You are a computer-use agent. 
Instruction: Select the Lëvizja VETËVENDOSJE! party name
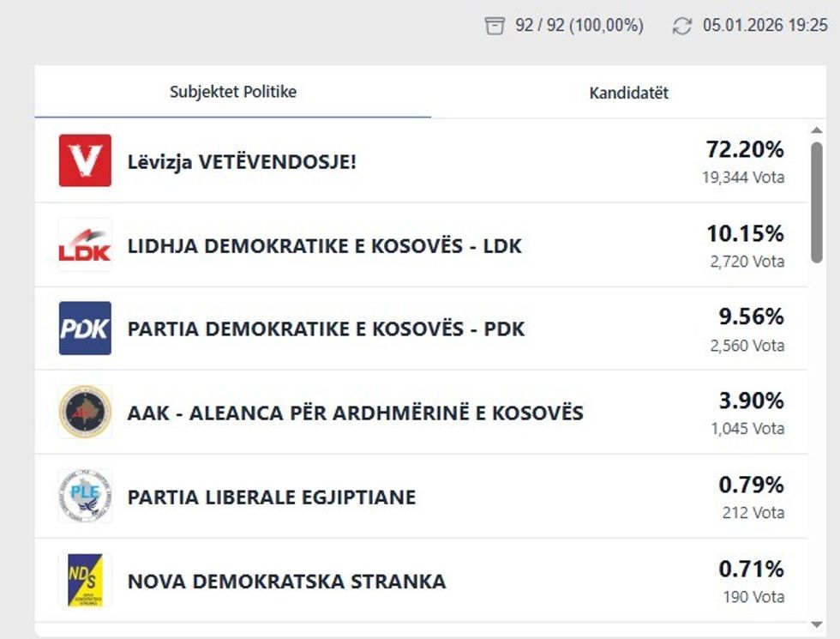pos(242,161)
